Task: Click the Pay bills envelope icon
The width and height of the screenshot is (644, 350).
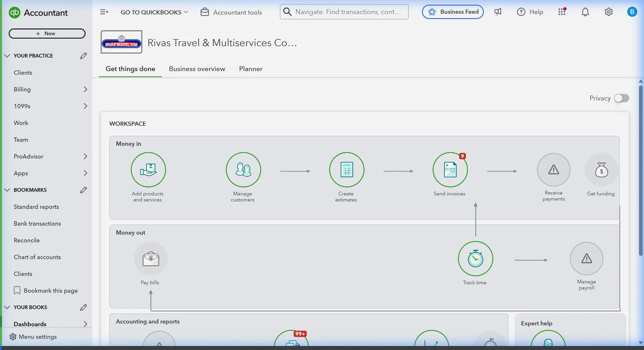Action: click(151, 258)
